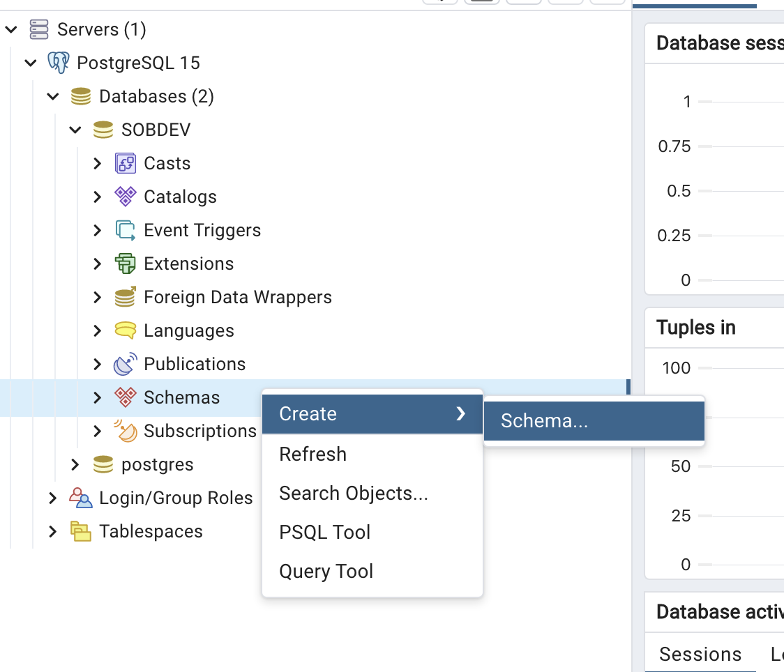Open Query Tool from context menu
Image resolution: width=784 pixels, height=672 pixels.
click(x=372, y=571)
